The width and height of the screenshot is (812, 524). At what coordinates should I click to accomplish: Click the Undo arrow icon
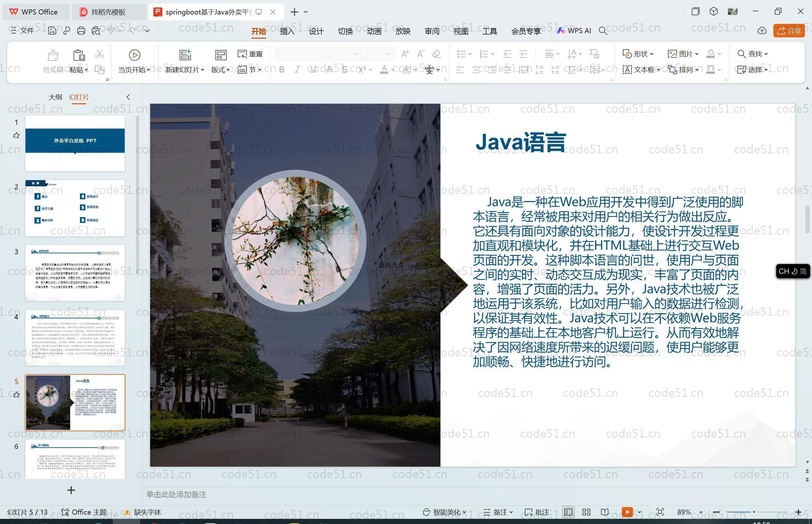tap(111, 31)
